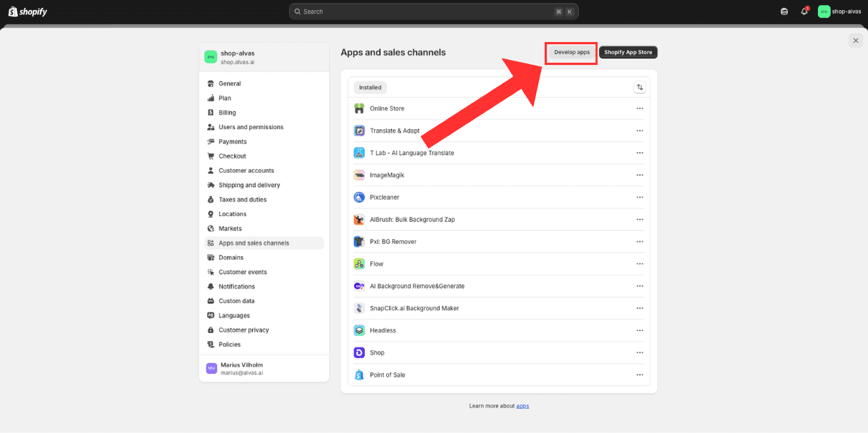Select the Installed filter tab
The width and height of the screenshot is (868, 433).
(370, 88)
